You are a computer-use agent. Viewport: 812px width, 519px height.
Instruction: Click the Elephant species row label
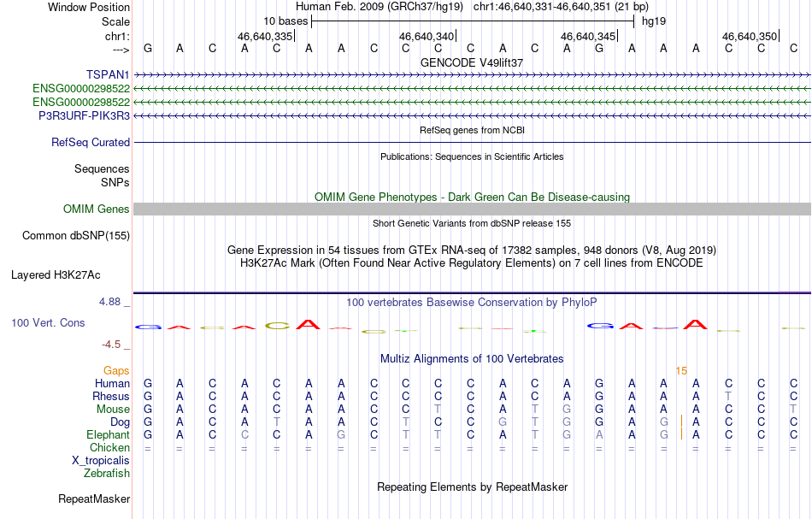[x=109, y=434]
